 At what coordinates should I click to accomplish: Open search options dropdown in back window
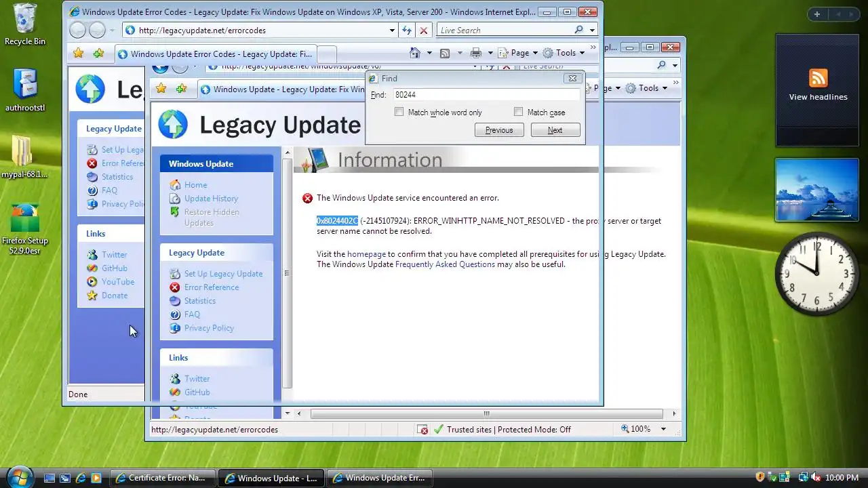(675, 65)
